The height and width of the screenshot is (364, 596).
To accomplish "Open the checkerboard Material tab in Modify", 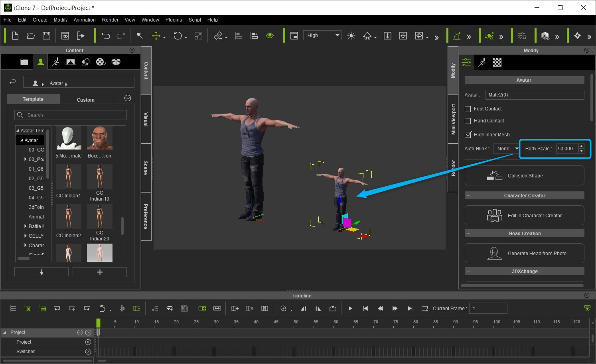I will coord(497,62).
